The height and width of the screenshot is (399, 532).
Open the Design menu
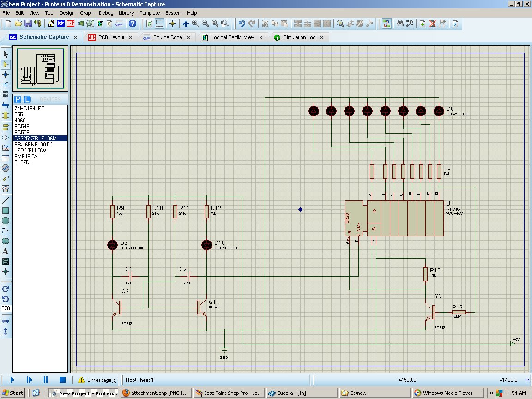pos(67,13)
